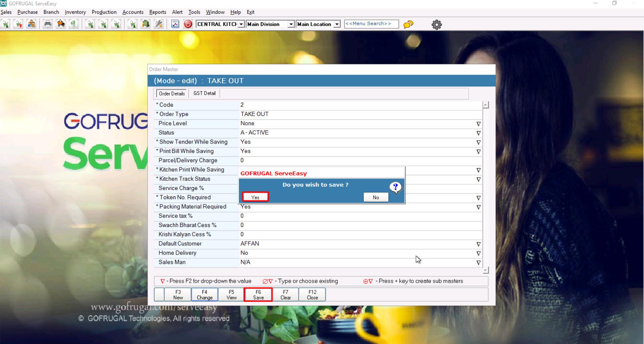Select the Status value A - ACTIVE
This screenshot has width=644, height=344.
pos(254,133)
